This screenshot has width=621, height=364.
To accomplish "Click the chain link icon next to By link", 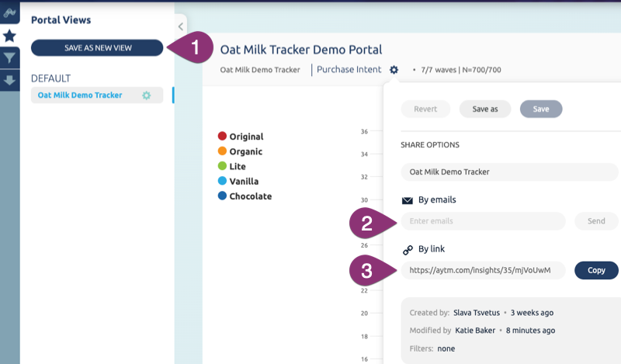I will [407, 250].
